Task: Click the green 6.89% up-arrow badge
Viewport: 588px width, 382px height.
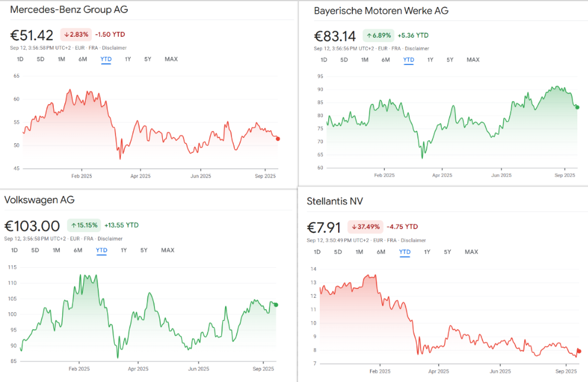Action: click(378, 36)
